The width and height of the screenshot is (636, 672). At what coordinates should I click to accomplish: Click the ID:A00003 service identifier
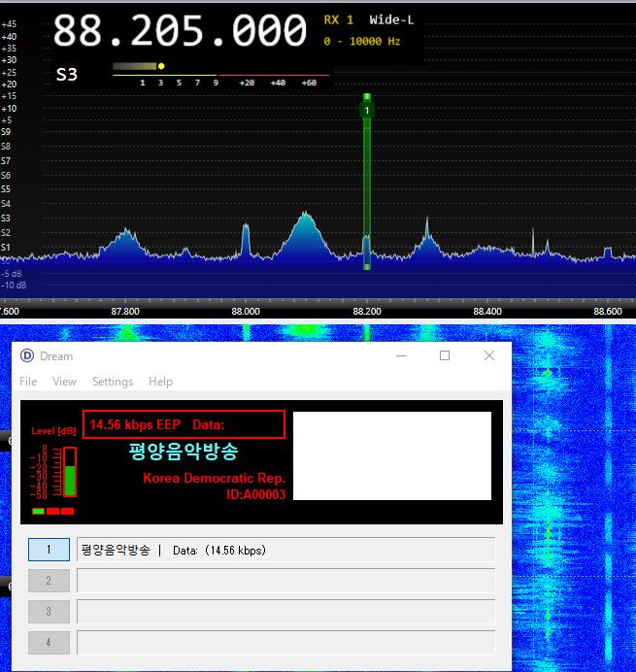[256, 494]
